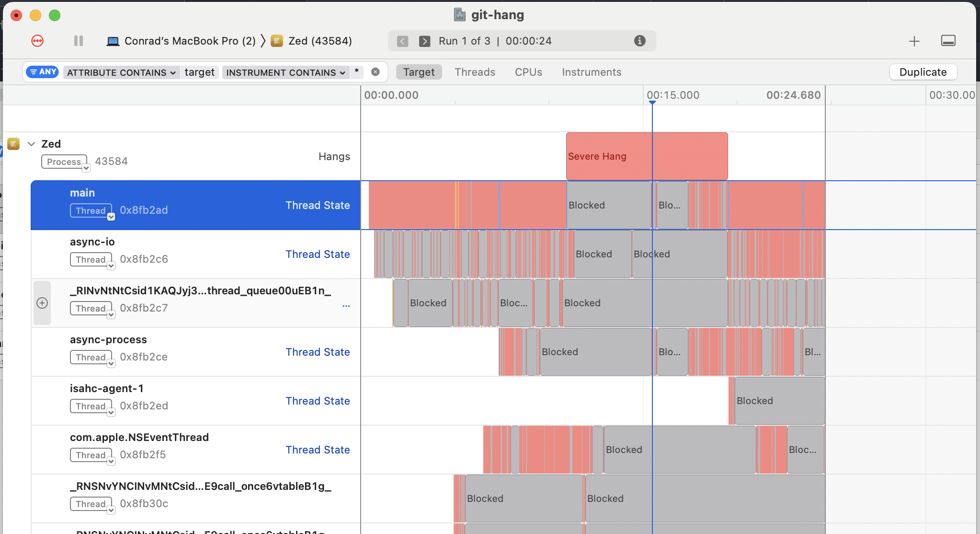Collapse the Zed process tree

pos(32,144)
